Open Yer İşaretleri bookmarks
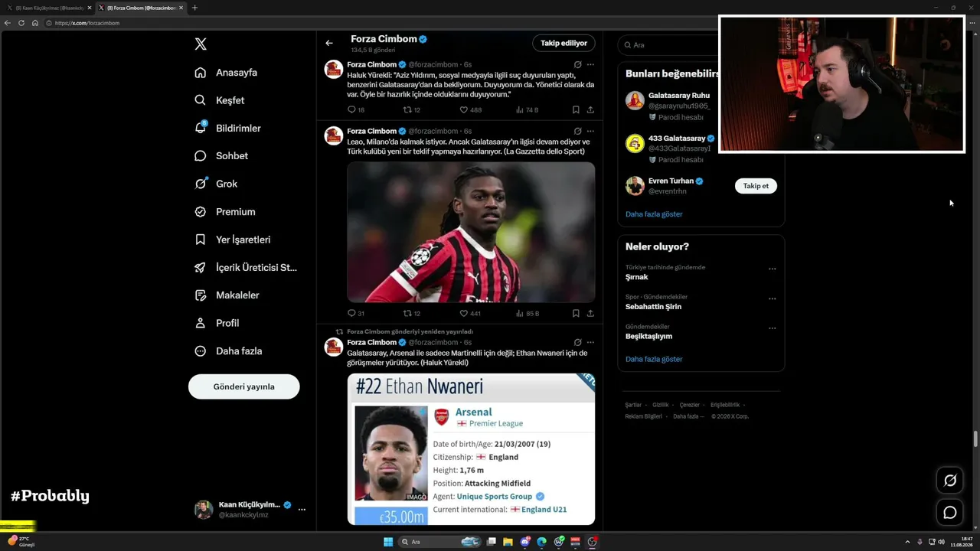 (233, 240)
